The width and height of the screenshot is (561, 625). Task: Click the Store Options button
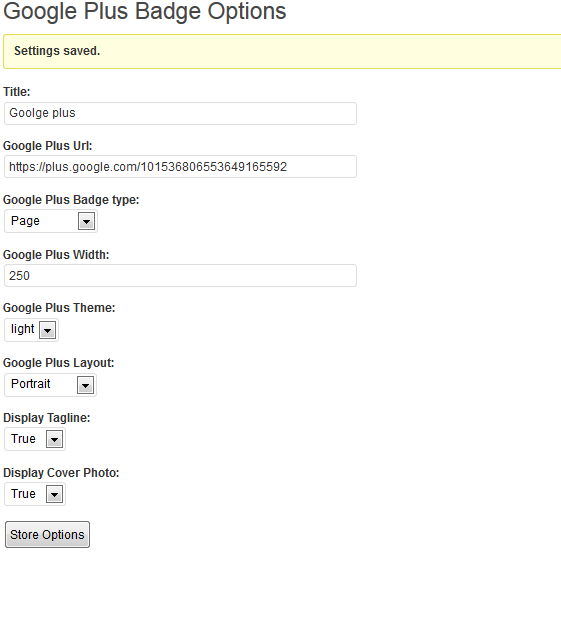47,535
